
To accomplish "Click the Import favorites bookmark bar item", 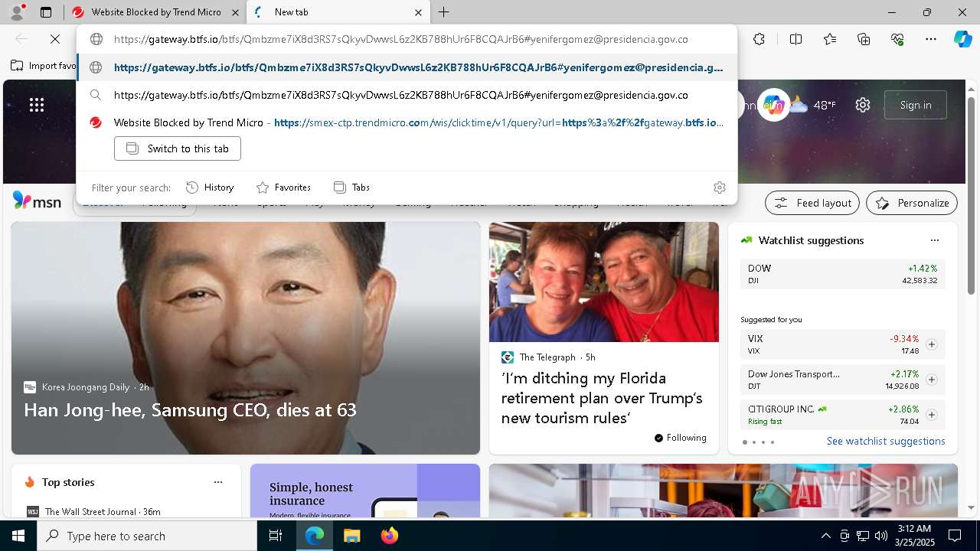I will point(44,66).
